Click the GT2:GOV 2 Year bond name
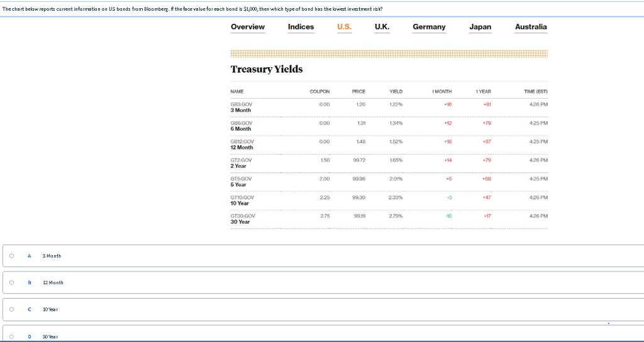The image size is (644, 342). click(x=241, y=163)
